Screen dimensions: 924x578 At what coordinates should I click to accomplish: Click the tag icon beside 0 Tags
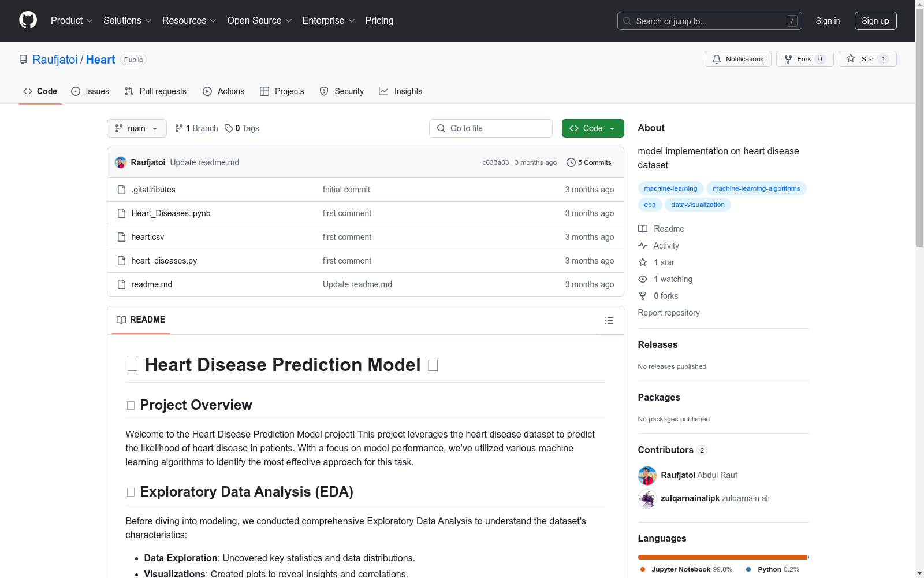(x=229, y=128)
